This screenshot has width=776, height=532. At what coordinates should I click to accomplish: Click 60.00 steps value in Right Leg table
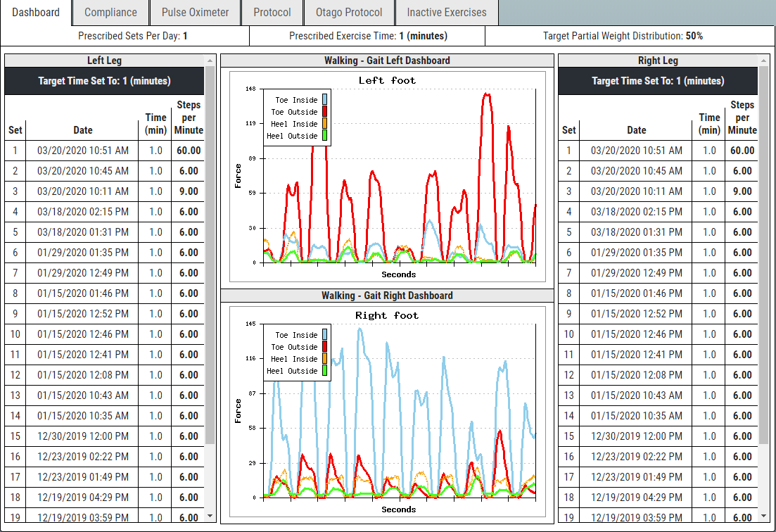click(x=742, y=151)
